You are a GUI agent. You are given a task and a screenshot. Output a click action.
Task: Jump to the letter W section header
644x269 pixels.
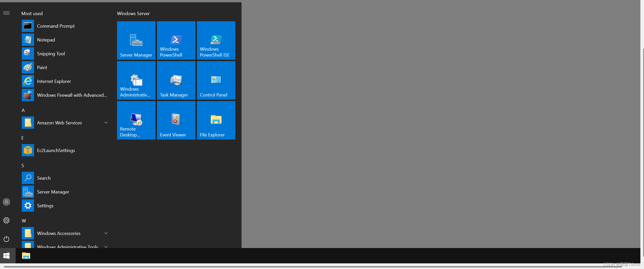24,221
